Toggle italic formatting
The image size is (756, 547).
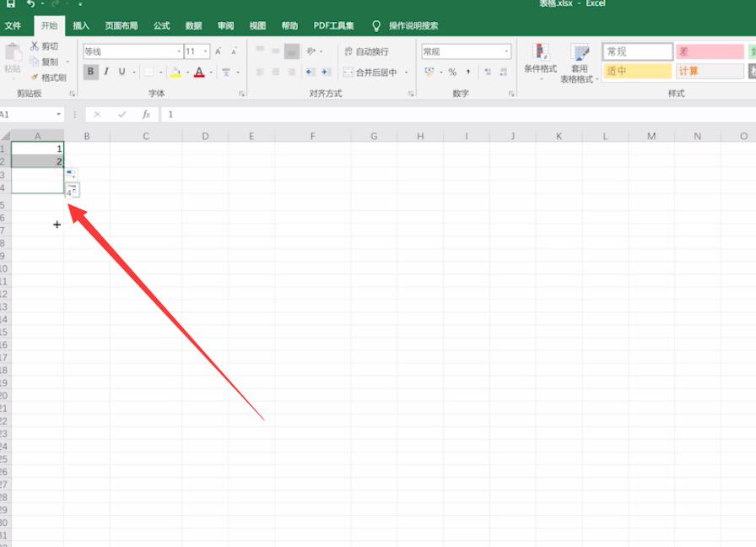(106, 72)
